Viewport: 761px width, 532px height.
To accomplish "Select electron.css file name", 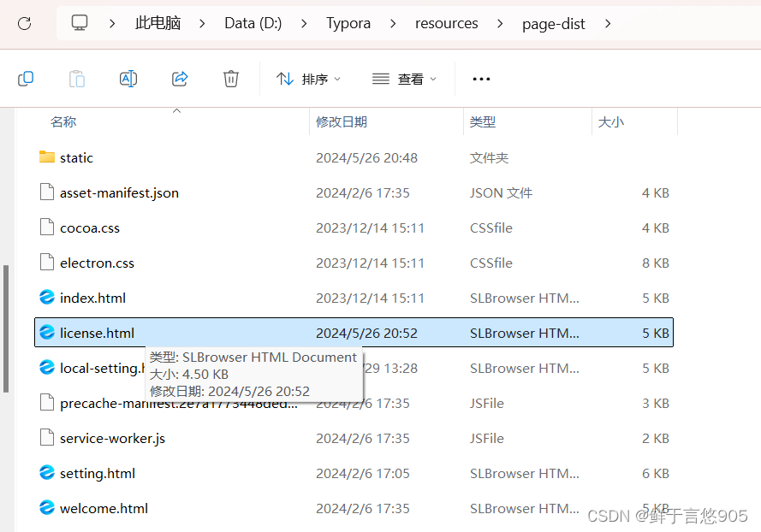I will tap(97, 263).
